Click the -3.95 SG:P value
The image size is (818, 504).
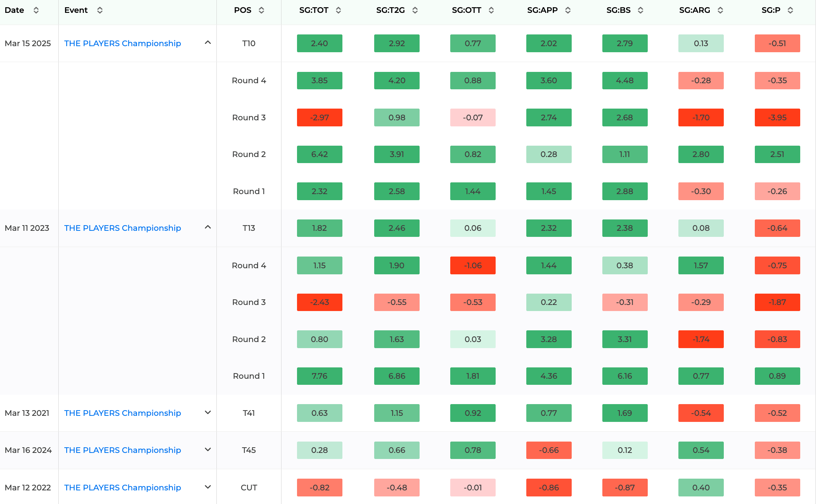(x=778, y=117)
